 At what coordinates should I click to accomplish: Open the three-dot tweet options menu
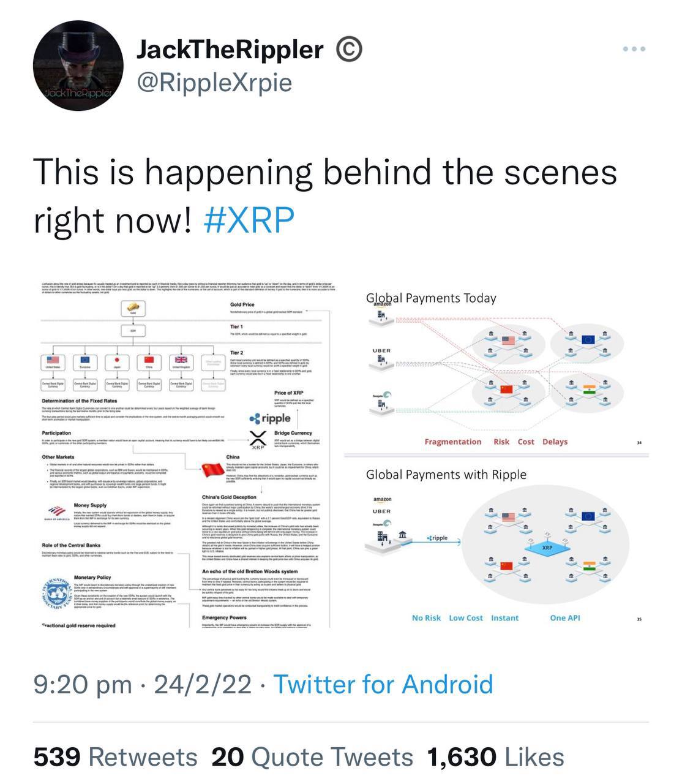click(x=634, y=48)
